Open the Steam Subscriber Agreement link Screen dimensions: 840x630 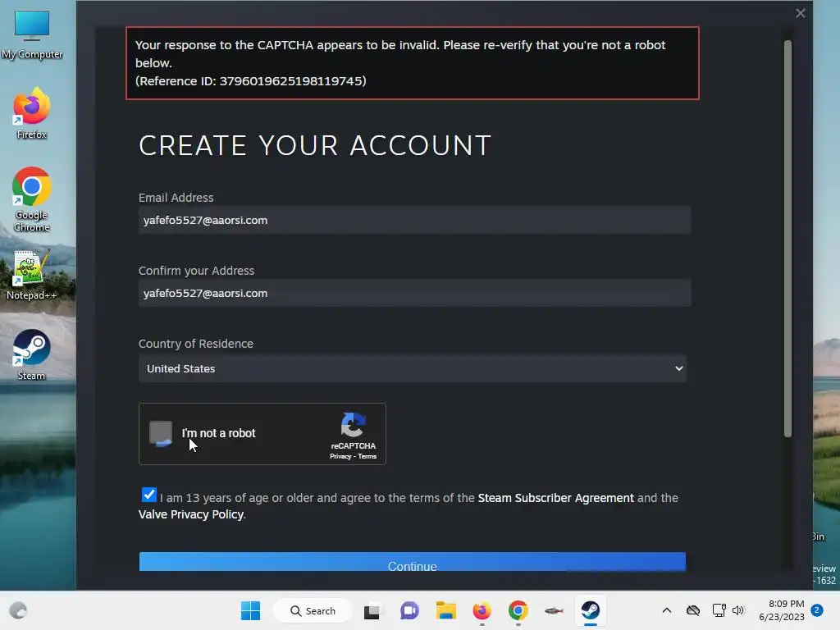point(555,498)
